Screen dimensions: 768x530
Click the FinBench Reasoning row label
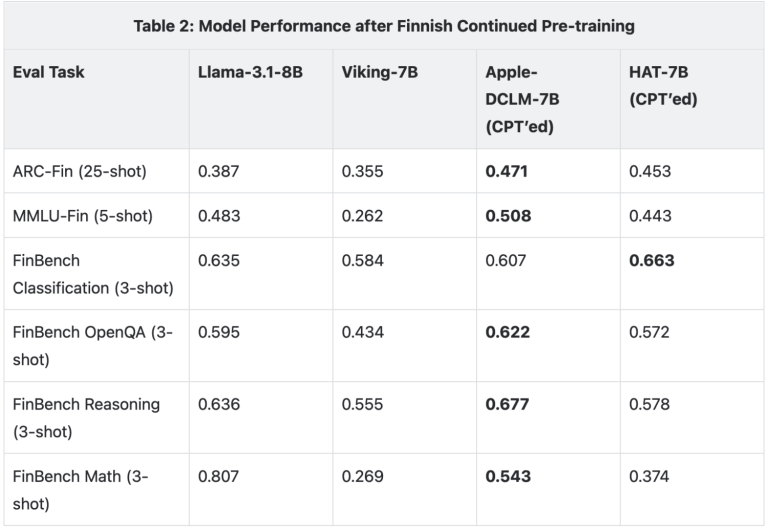[86, 418]
